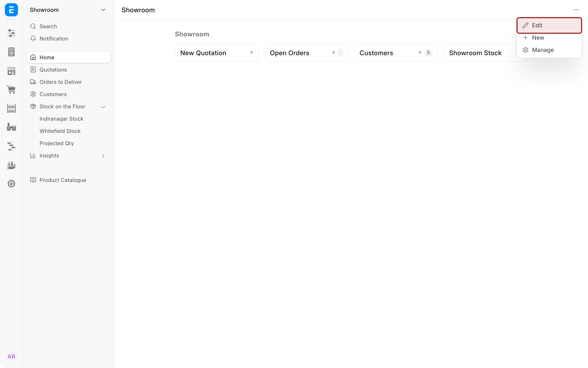Expand the Insights section chevron
Image resolution: width=588 pixels, height=368 pixels.
(x=103, y=156)
